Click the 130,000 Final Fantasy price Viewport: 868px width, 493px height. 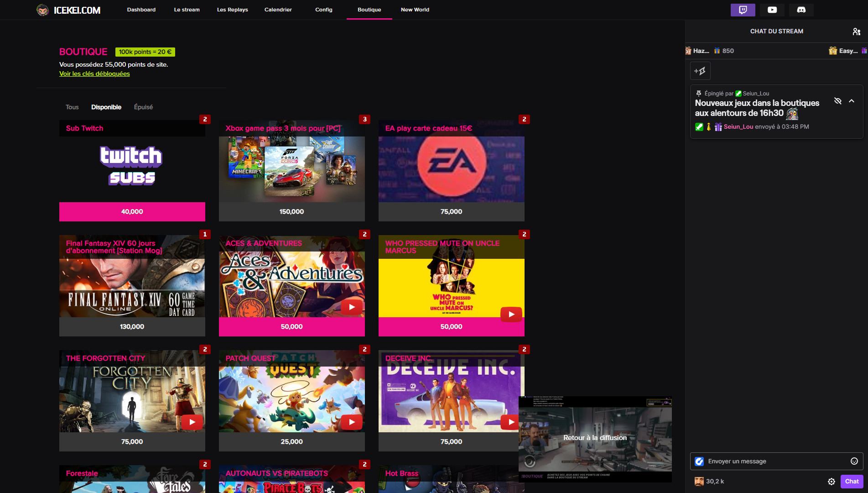pyautogui.click(x=132, y=327)
